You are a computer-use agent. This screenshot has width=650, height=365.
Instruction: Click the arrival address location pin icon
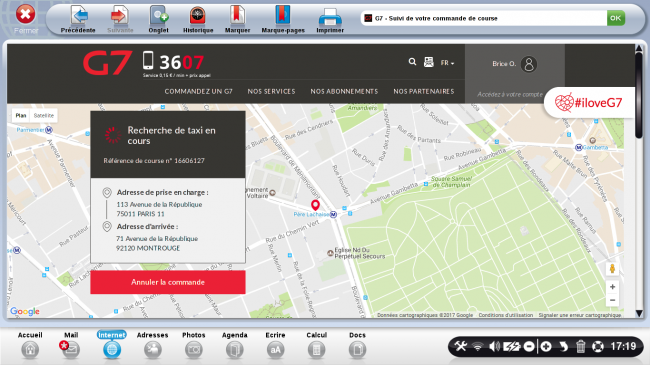coord(107,227)
